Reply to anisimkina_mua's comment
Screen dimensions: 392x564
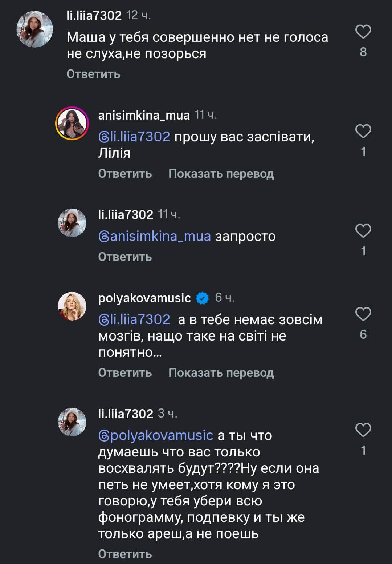point(125,174)
